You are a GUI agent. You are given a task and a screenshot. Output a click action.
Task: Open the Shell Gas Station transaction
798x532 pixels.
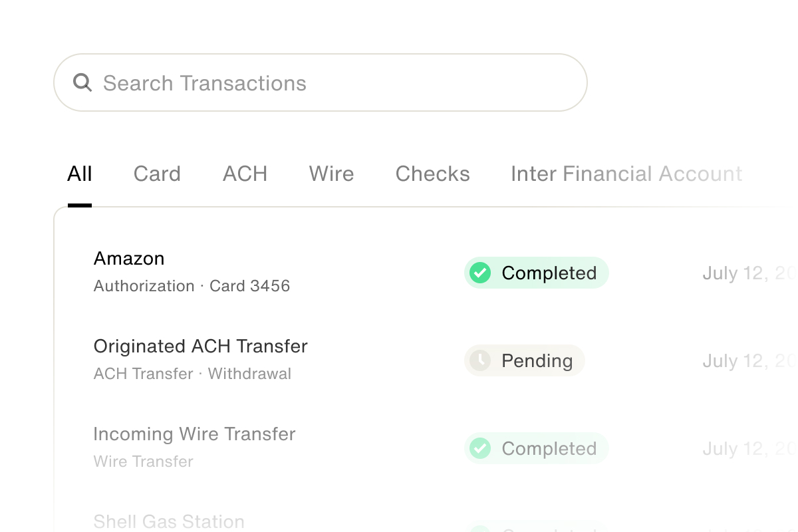pos(169,522)
